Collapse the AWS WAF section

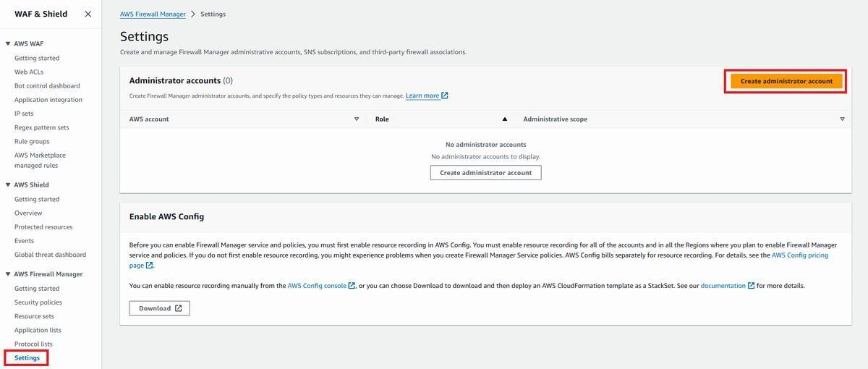point(8,44)
